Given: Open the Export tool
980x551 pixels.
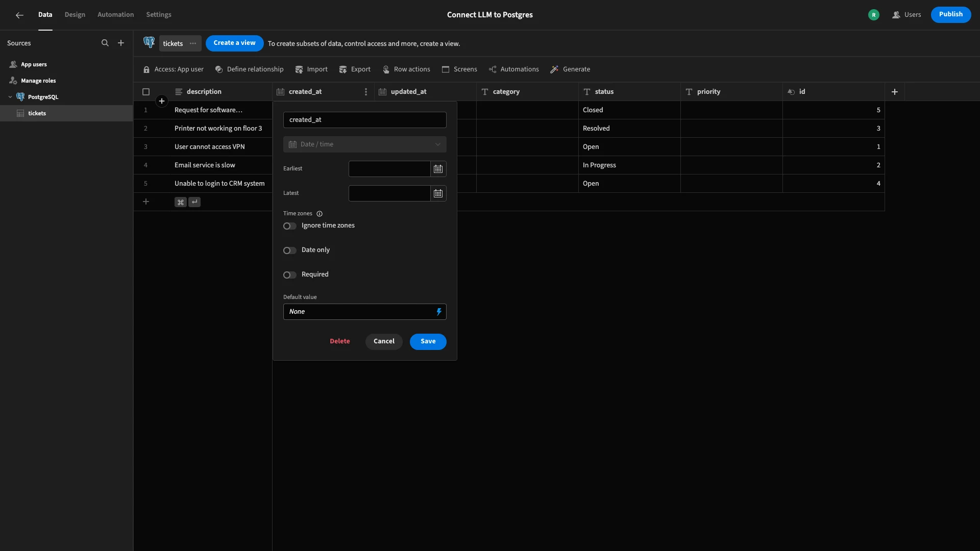Looking at the screenshot, I should pos(355,69).
